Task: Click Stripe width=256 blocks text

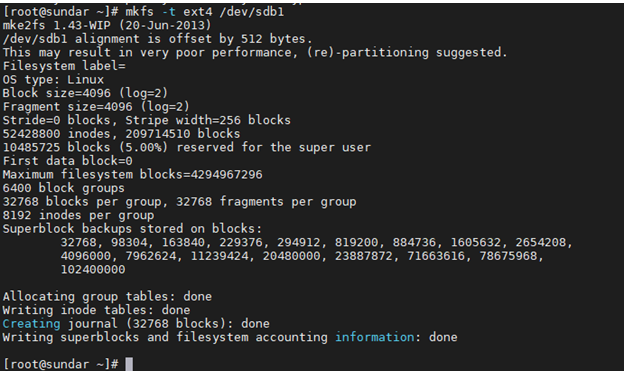Action: [208, 120]
